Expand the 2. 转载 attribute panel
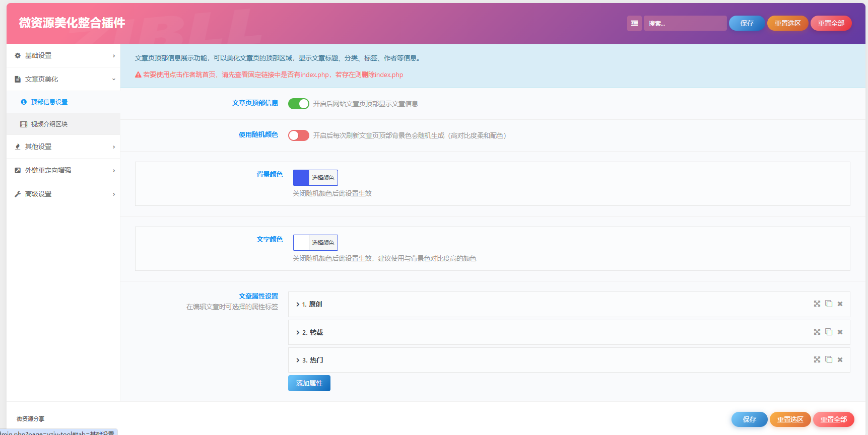The width and height of the screenshot is (868, 435). pos(569,332)
